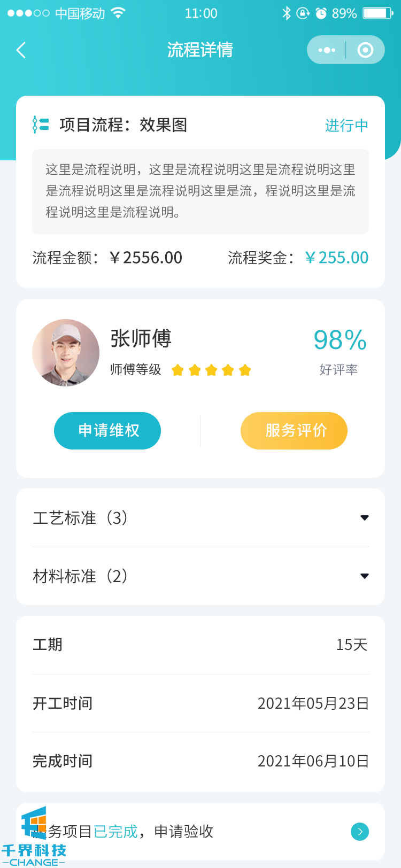Tap the 98% 好评率 rating

tap(340, 350)
